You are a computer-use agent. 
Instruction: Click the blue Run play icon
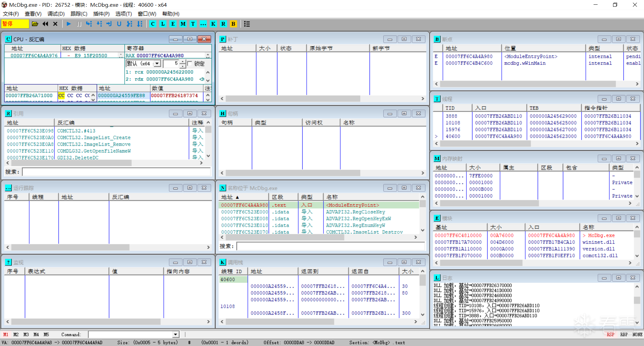(69, 24)
